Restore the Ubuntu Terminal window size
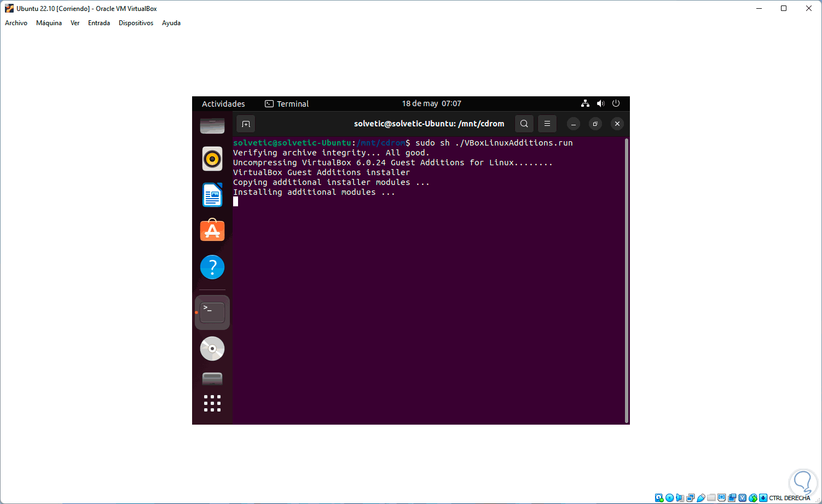The height and width of the screenshot is (504, 822). 595,124
